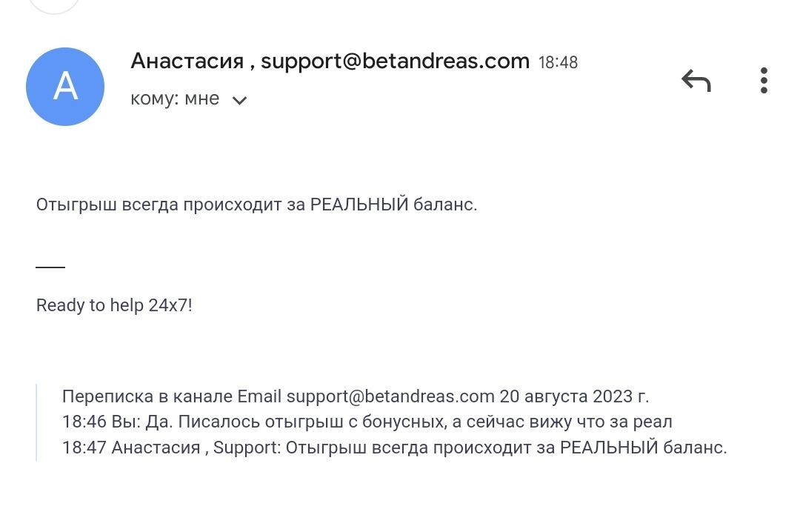Click the word РЕАЛЬНЫЙ in the main message
Image resolution: width=800 pixels, height=532 pixels.
tap(359, 205)
